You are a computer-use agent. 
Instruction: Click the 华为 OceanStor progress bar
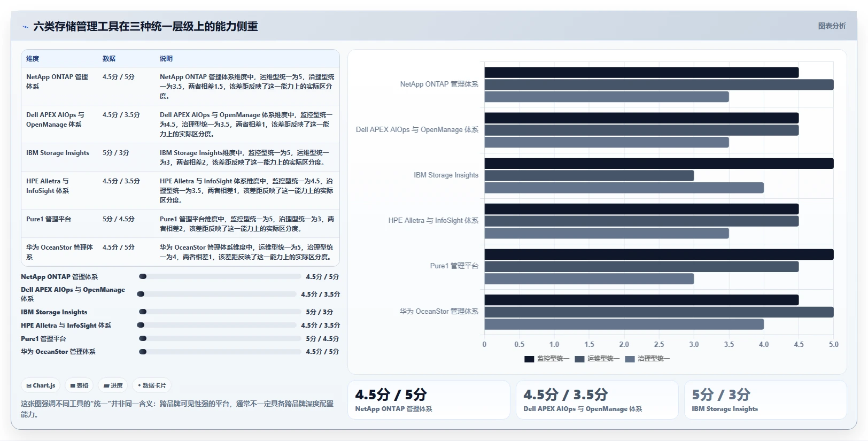point(220,352)
